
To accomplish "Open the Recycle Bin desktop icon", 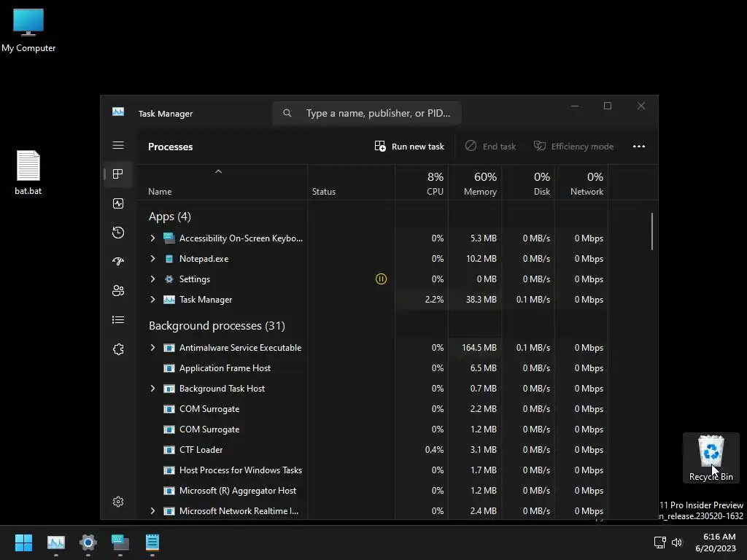I will [711, 457].
